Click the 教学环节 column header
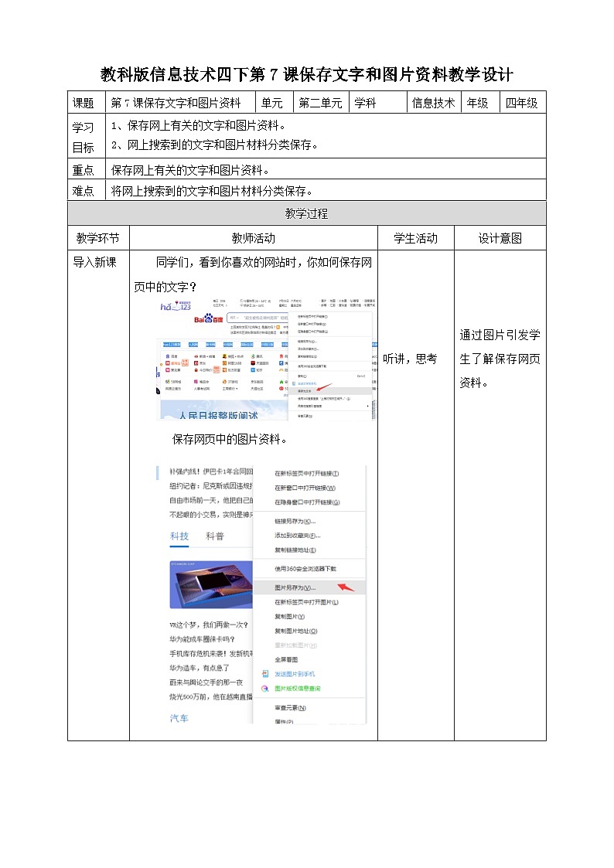 pos(98,238)
